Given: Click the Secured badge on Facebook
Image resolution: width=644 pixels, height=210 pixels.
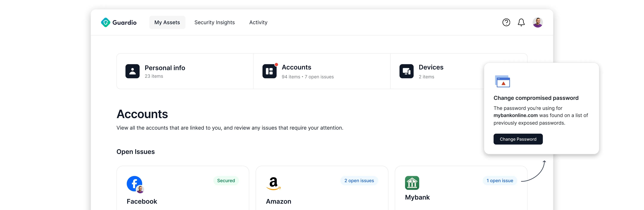Looking at the screenshot, I should [226, 181].
